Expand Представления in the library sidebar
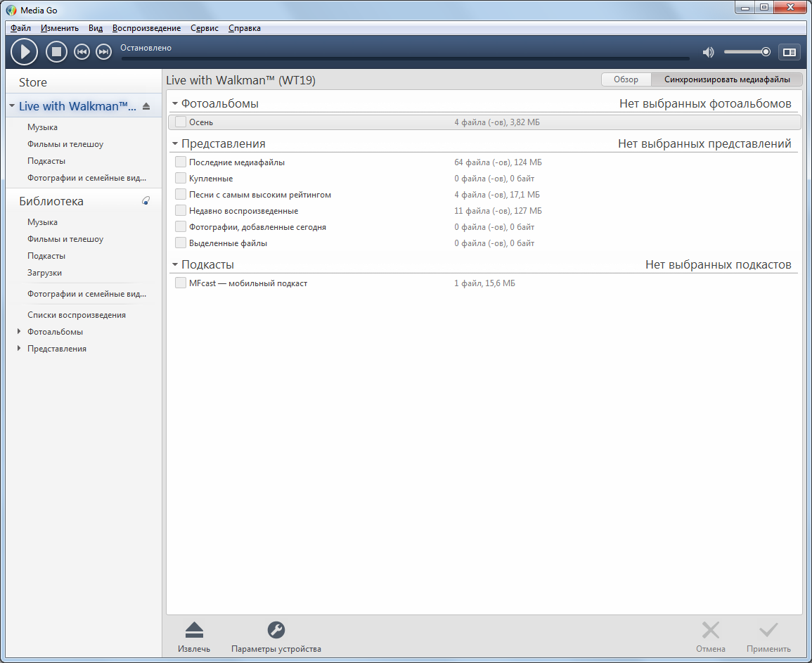Screen dimensions: 812x663 (x=19, y=348)
